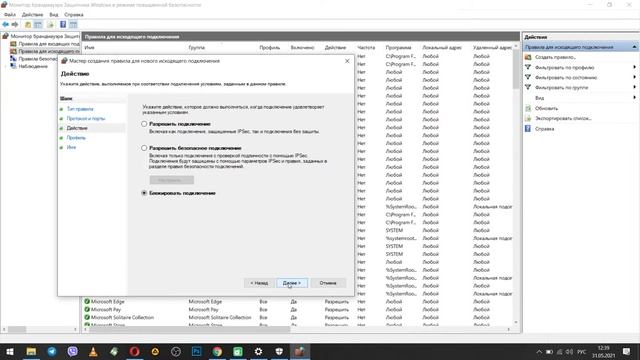Toggle the action pane toolbar icon

(x=73, y=24)
